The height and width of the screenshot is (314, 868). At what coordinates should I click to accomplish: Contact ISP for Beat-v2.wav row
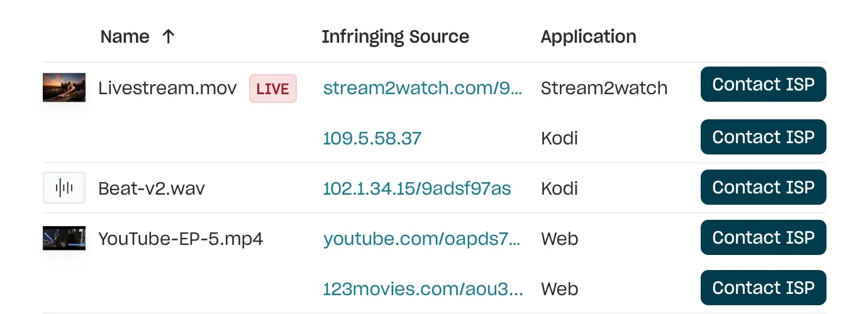pos(763,187)
